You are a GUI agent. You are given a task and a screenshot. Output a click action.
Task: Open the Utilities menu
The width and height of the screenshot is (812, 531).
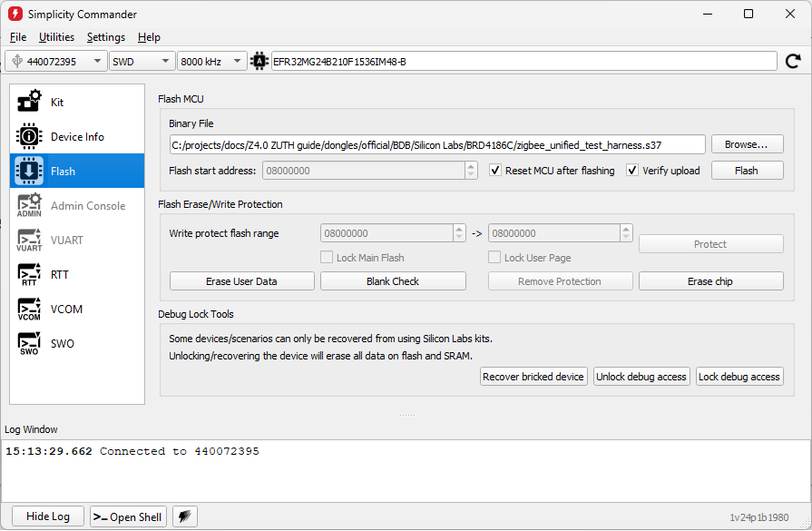(x=56, y=37)
